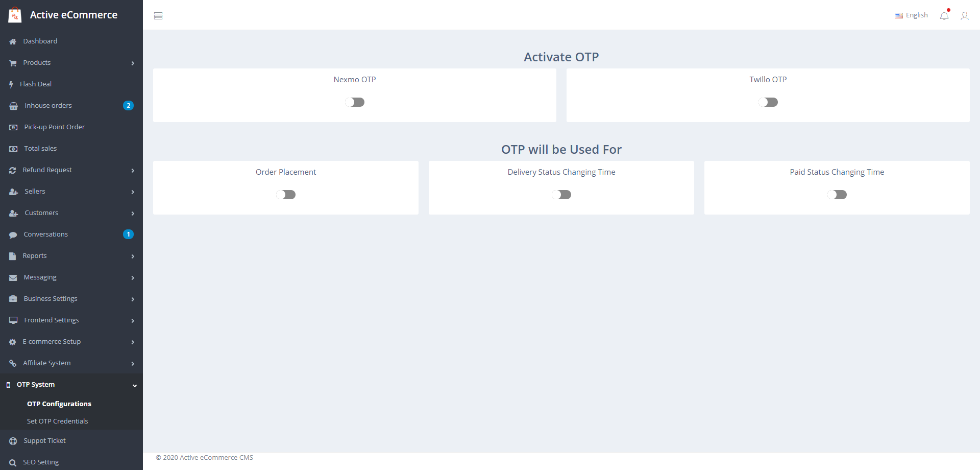This screenshot has width=980, height=470.
Task: Open the English language dropdown
Action: pyautogui.click(x=911, y=15)
